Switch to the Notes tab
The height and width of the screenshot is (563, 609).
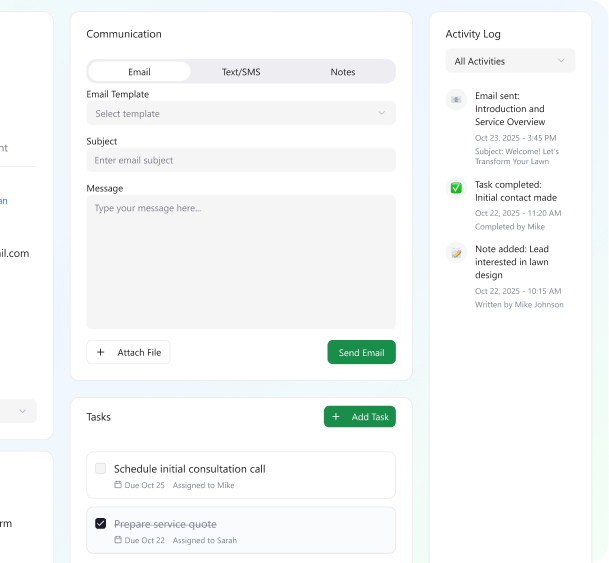[343, 72]
